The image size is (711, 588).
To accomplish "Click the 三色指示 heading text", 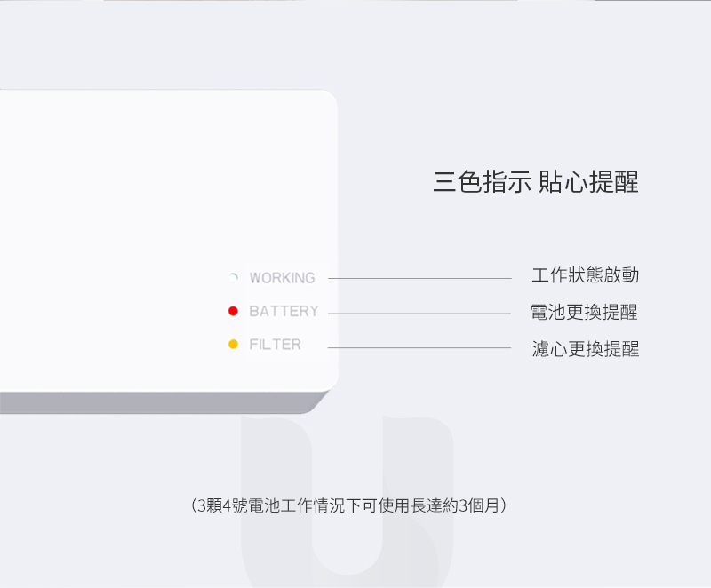I will [x=483, y=181].
